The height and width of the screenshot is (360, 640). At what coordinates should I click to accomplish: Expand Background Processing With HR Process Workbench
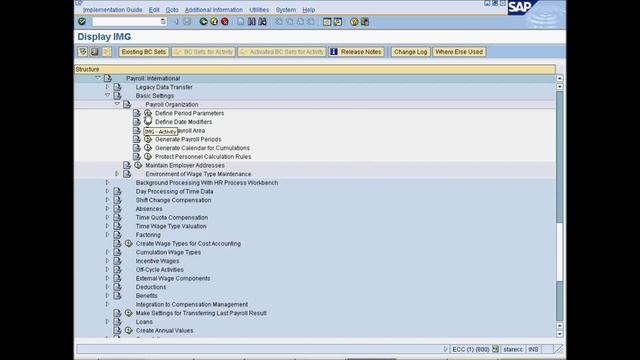pos(107,182)
